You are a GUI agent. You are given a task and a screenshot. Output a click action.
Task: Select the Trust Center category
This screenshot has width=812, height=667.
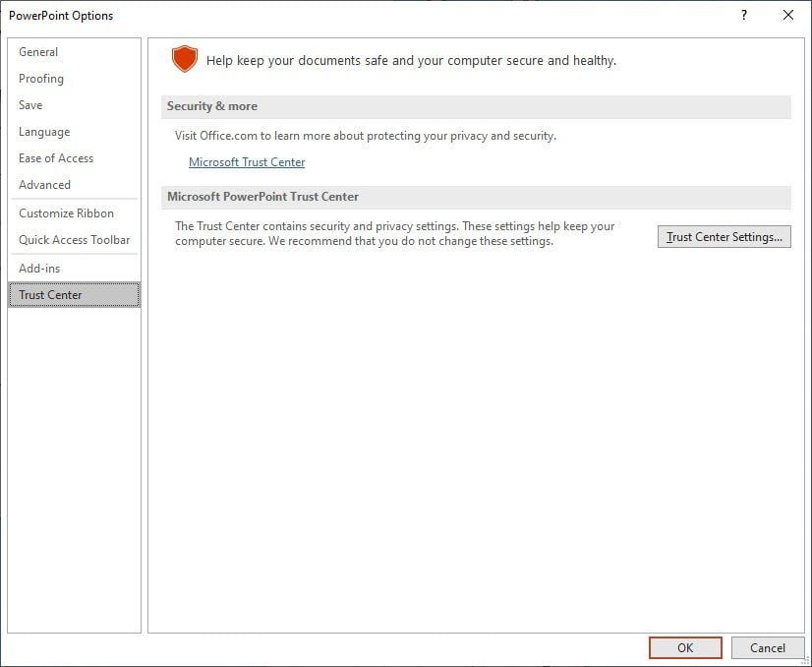coord(50,295)
